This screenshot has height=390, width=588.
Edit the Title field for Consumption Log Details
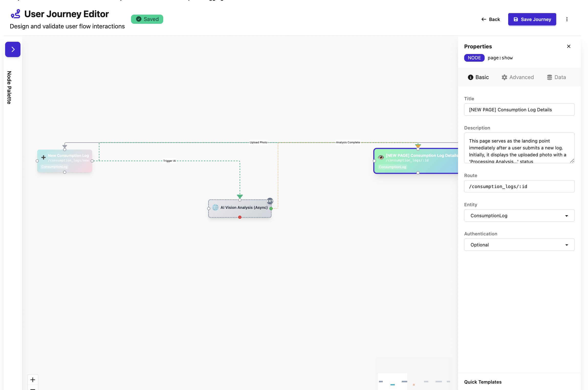[x=519, y=110]
